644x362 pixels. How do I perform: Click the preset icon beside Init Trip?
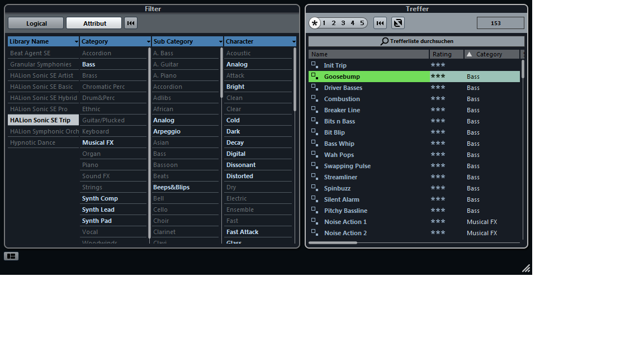point(315,65)
